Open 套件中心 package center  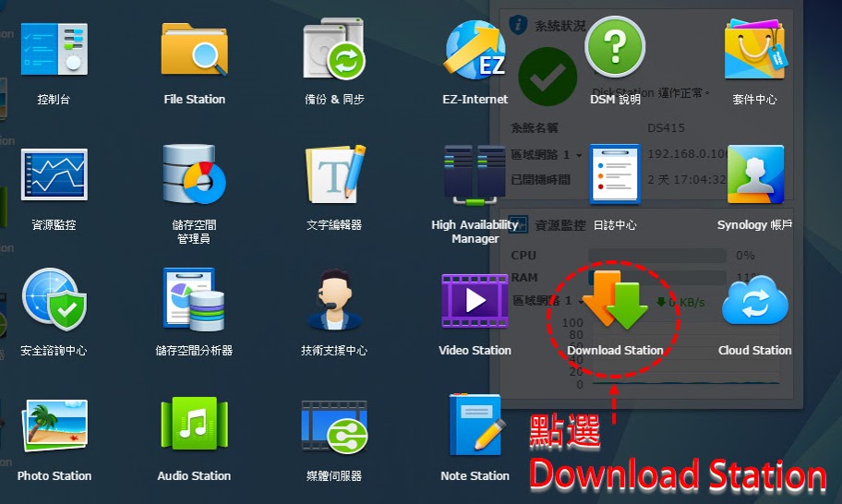[x=755, y=49]
